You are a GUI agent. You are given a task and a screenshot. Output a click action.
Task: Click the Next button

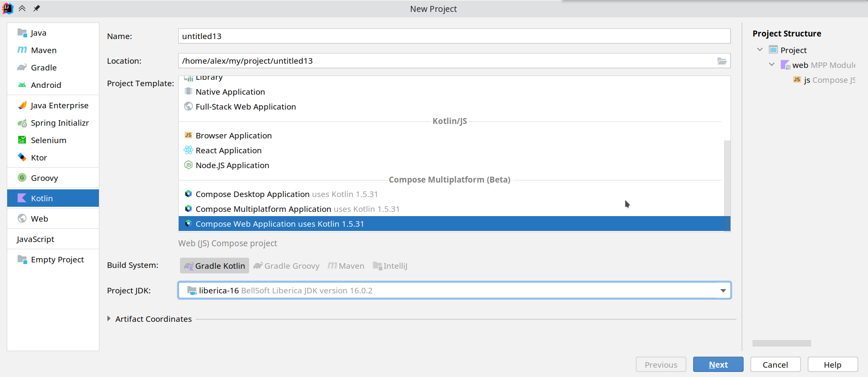718,365
